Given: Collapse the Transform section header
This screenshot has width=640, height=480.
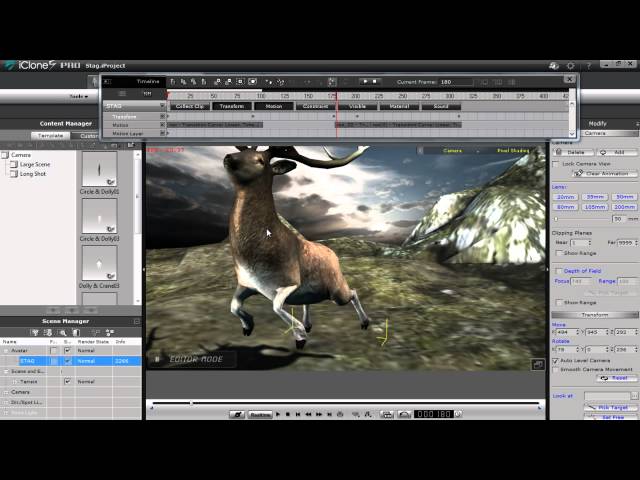Looking at the screenshot, I should [595, 315].
